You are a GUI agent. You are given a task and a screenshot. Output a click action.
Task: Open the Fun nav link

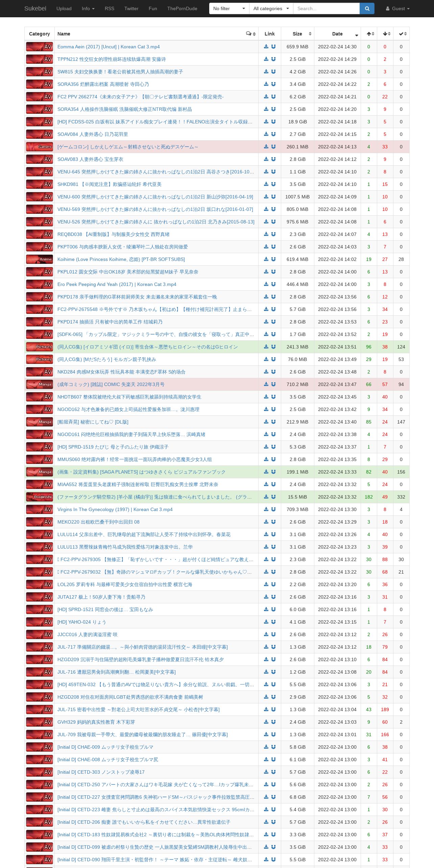click(x=153, y=8)
